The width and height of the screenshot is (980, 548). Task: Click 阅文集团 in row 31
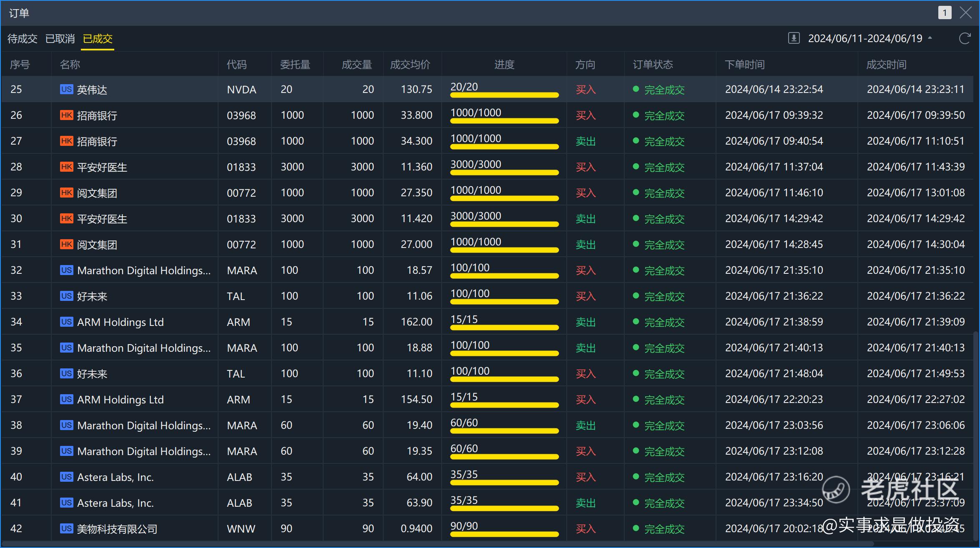click(x=97, y=245)
